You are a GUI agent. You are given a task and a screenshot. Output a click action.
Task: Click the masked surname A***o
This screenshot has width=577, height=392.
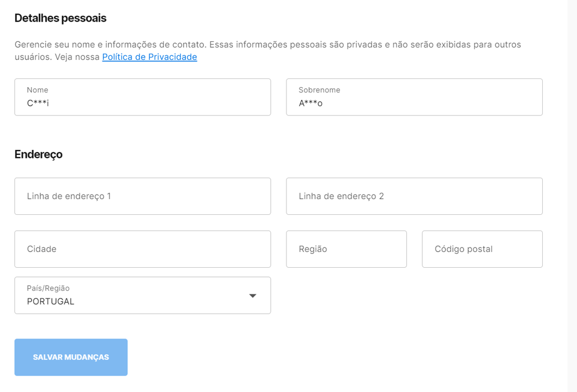(x=310, y=103)
